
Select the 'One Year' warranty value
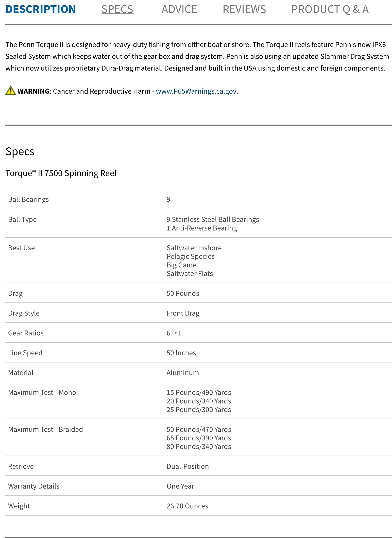[x=180, y=486]
